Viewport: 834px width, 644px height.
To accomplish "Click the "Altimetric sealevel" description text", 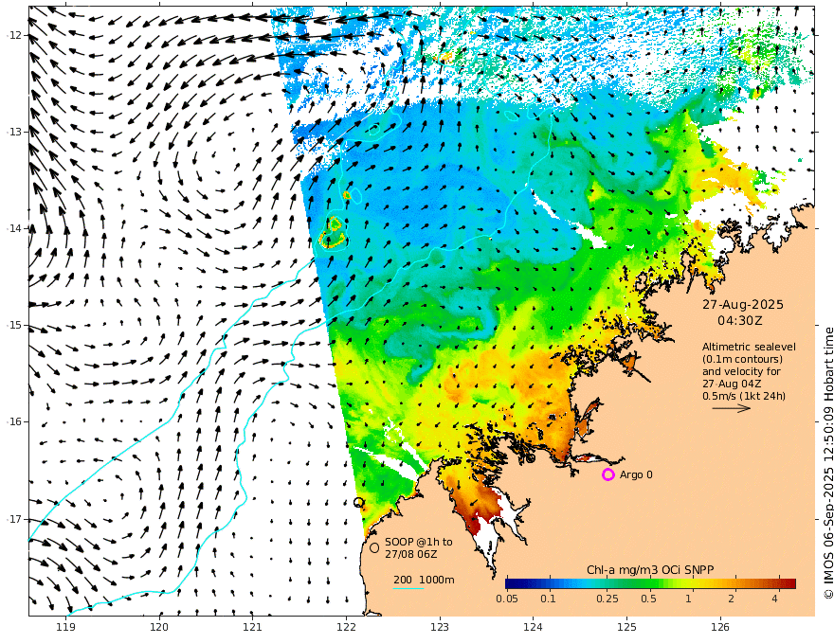I will click(749, 347).
